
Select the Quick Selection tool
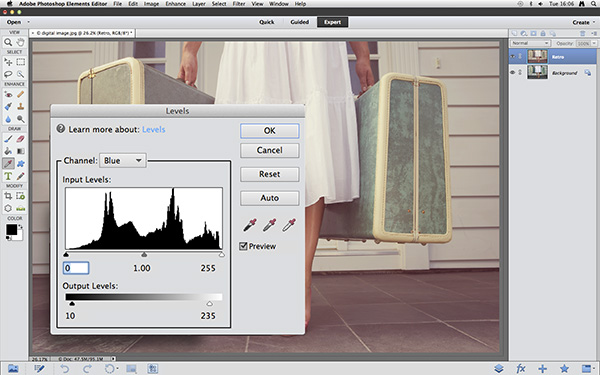point(21,74)
